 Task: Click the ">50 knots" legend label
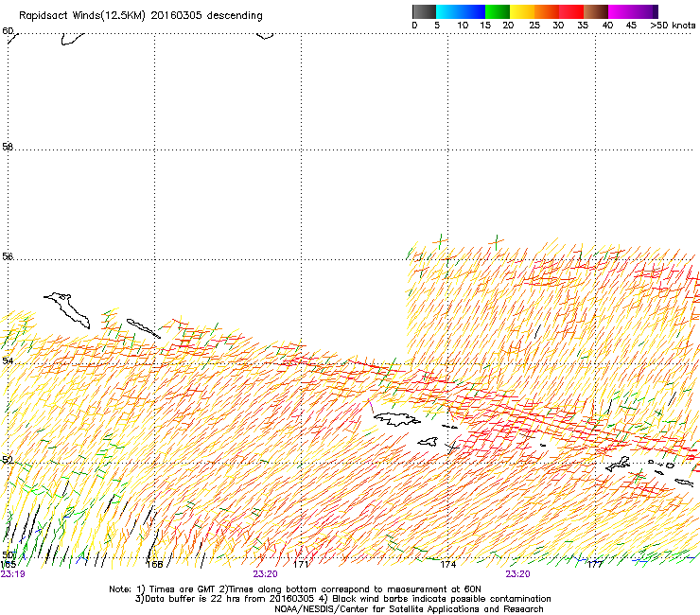click(x=673, y=25)
